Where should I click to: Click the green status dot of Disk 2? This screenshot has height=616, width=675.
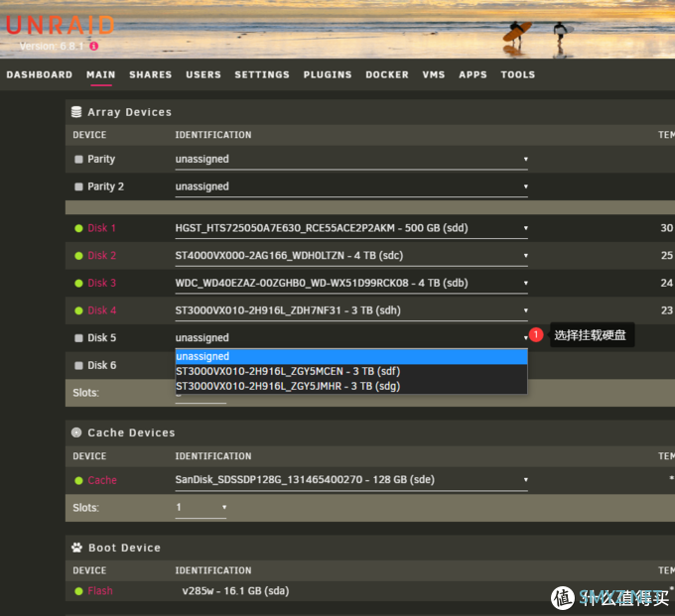(x=78, y=256)
